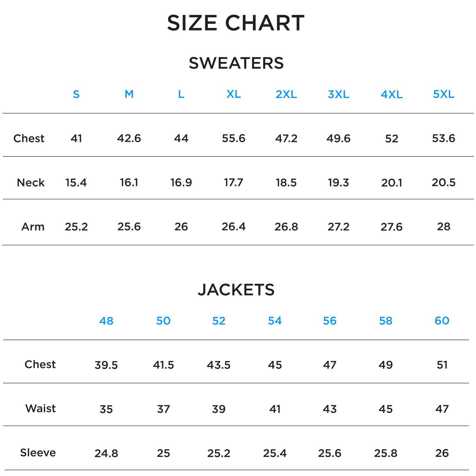Select sweater 4XL arm value 27.6
Screen dimensions: 476x476
coord(391,227)
